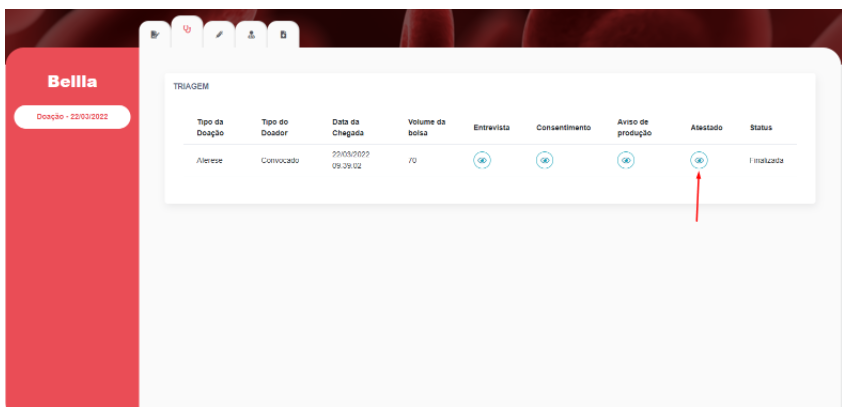Open the Atestado eye icon

point(699,160)
